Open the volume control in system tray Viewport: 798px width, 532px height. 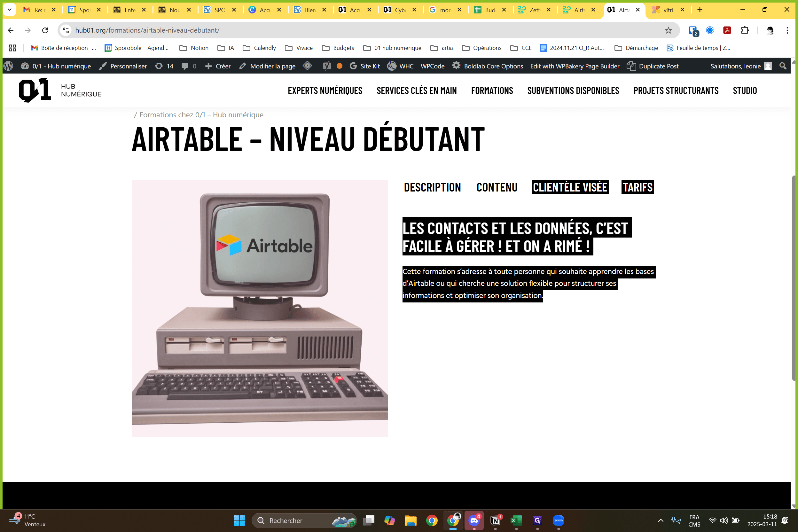coord(724,520)
